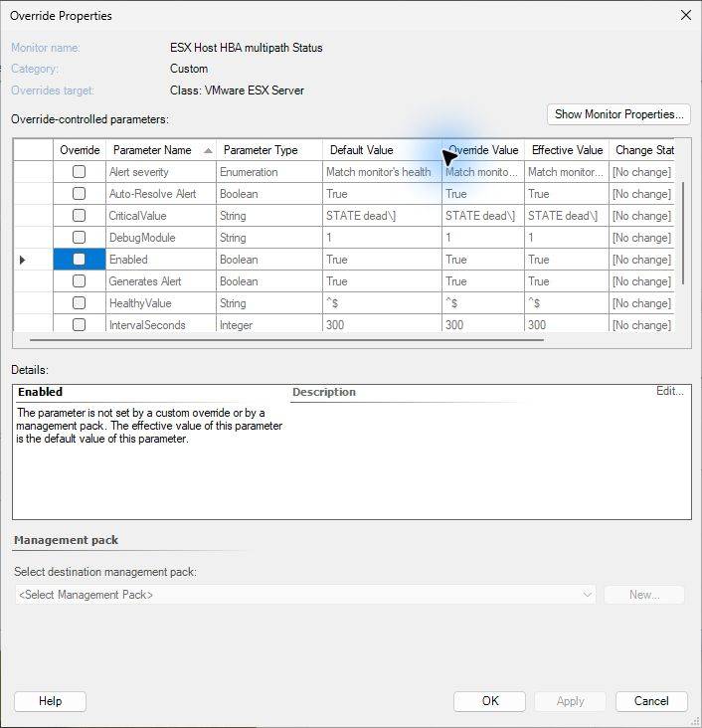Check the Generates Alert override checkbox
The height and width of the screenshot is (728, 702).
(79, 280)
